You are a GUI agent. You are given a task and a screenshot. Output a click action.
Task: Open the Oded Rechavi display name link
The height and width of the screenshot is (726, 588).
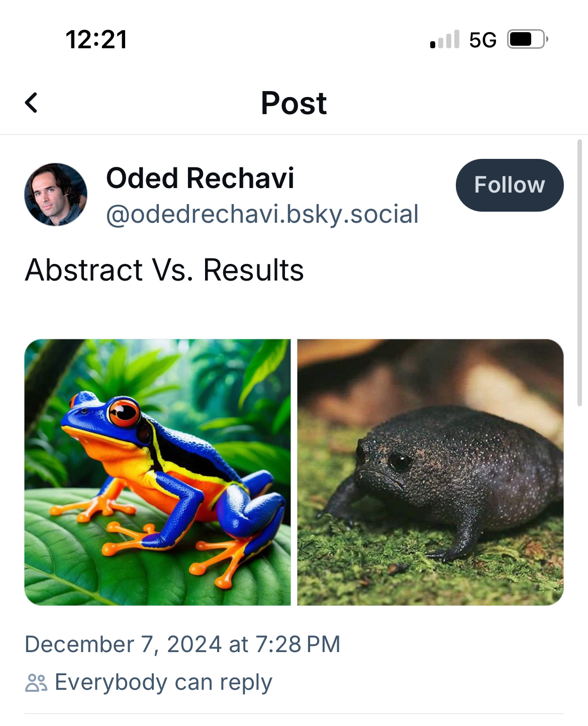200,178
